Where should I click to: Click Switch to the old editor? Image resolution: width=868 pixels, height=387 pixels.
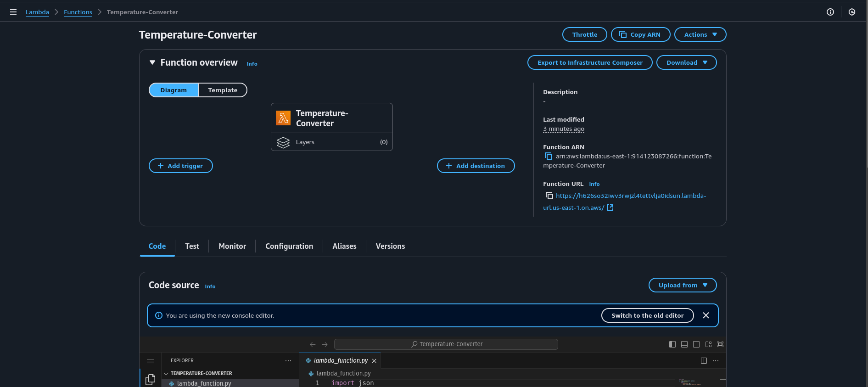(647, 315)
